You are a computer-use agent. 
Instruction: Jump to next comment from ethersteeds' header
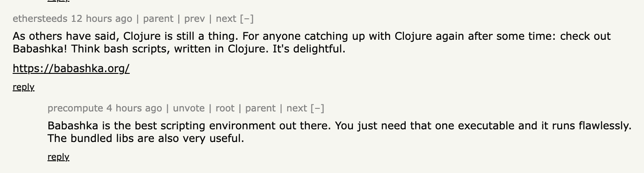(x=226, y=19)
